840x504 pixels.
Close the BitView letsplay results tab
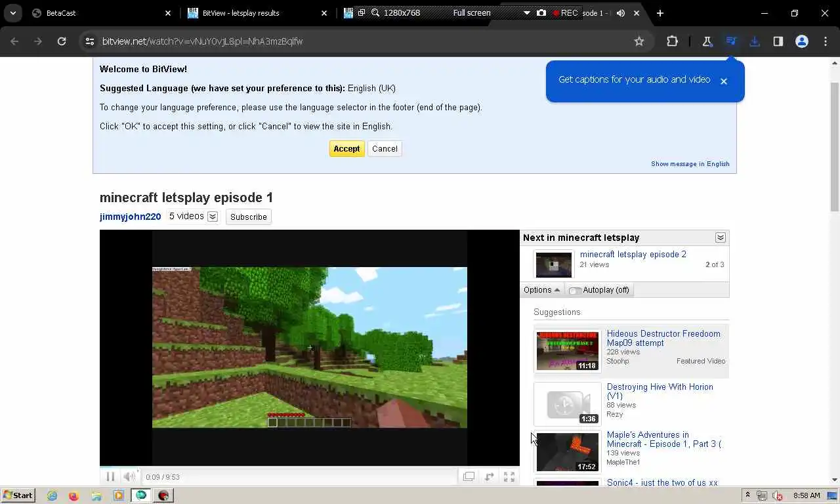point(324,13)
